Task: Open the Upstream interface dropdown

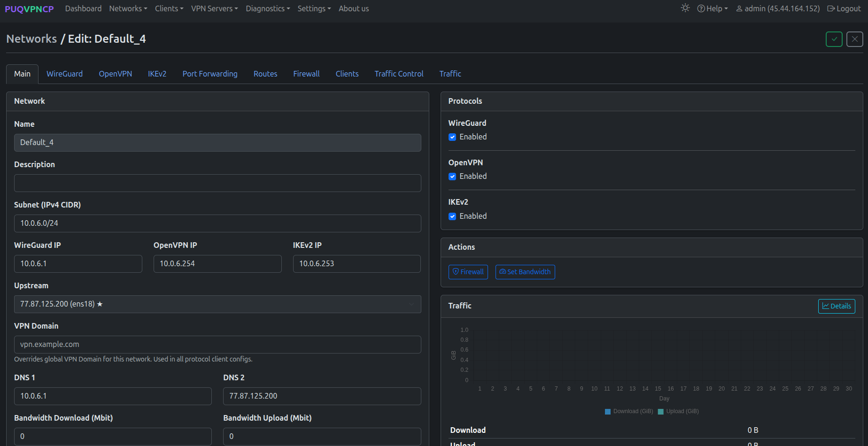Action: click(217, 304)
